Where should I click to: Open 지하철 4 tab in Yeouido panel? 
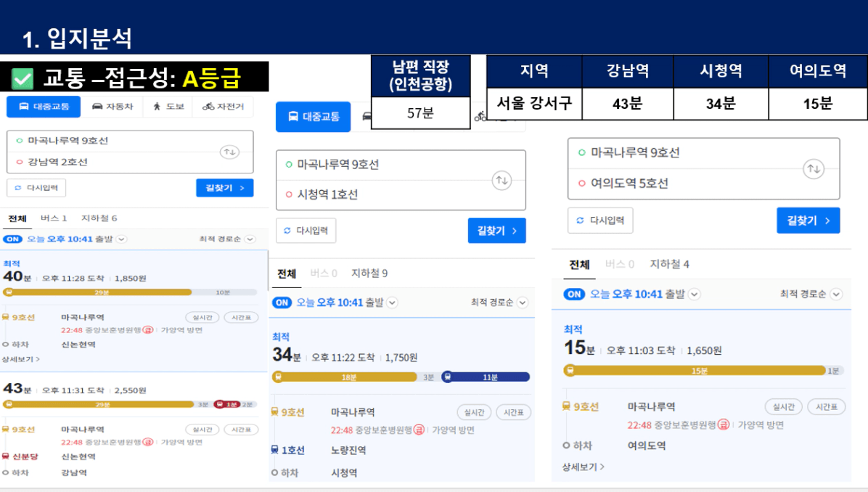coord(669,265)
